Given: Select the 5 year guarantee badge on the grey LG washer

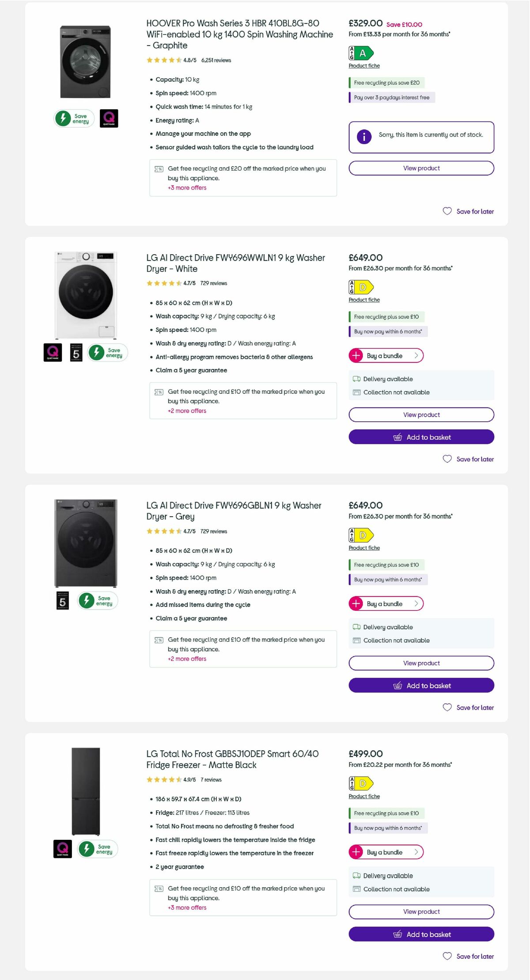Looking at the screenshot, I should coord(63,600).
